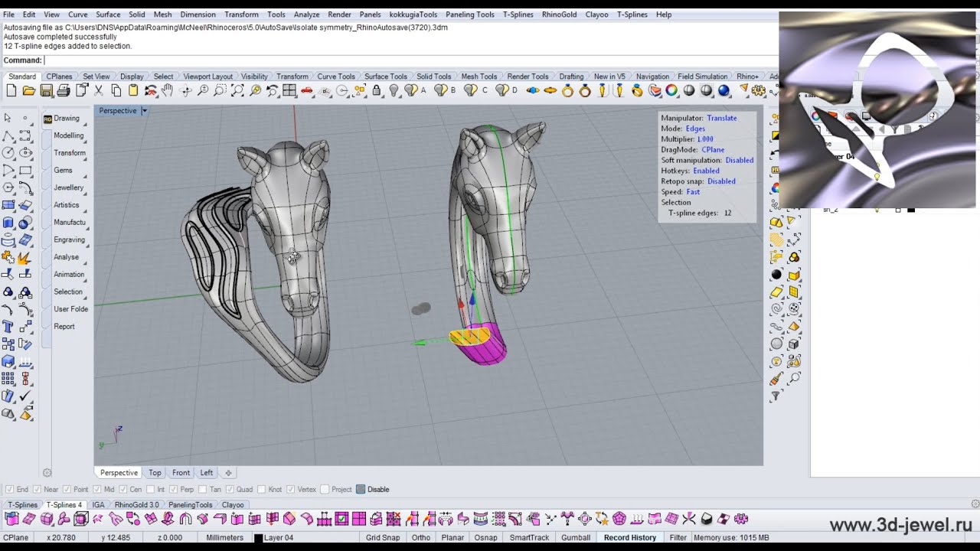Screen dimensions: 980x551
Task: Click the Edges mode link
Action: 695,129
